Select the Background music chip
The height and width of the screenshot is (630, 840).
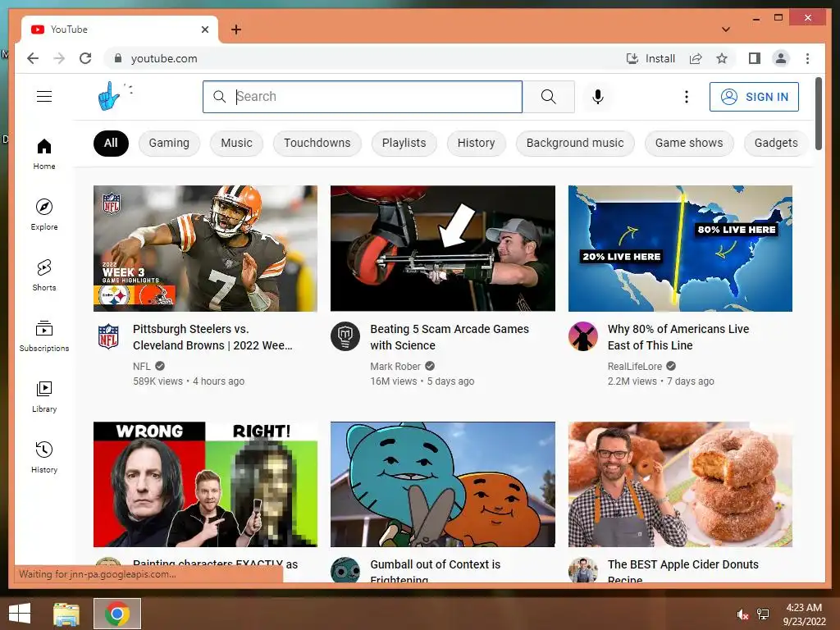click(x=575, y=143)
